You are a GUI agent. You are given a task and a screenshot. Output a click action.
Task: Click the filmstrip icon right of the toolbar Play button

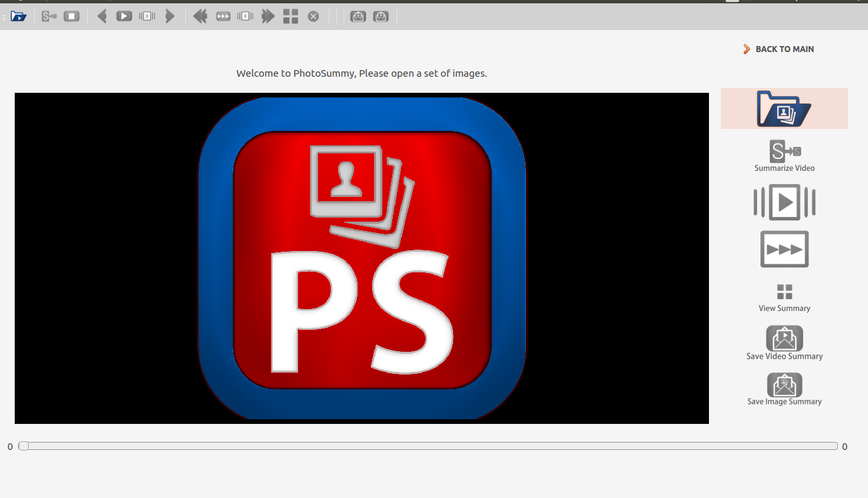click(x=147, y=16)
